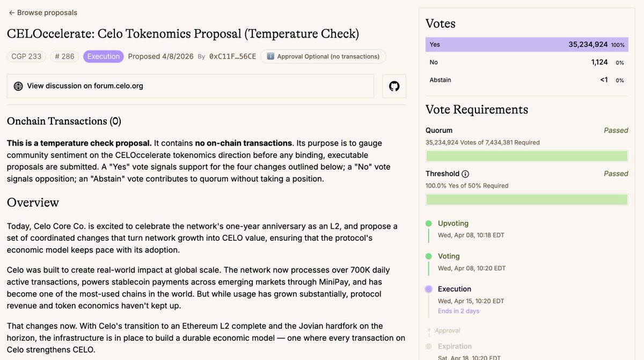Click the Execution timeline dot
The width and height of the screenshot is (644, 360).
[428, 289]
